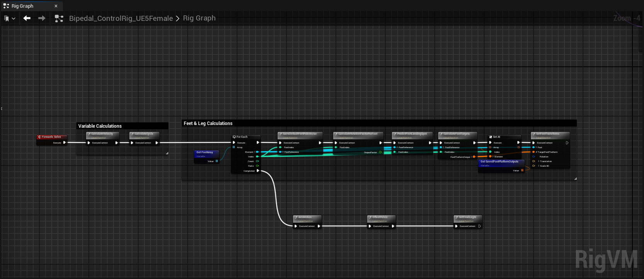This screenshot has height=279, width=644.
Task: Expand the Scale 3D pin on SetFootTransforms
Action: point(539,166)
